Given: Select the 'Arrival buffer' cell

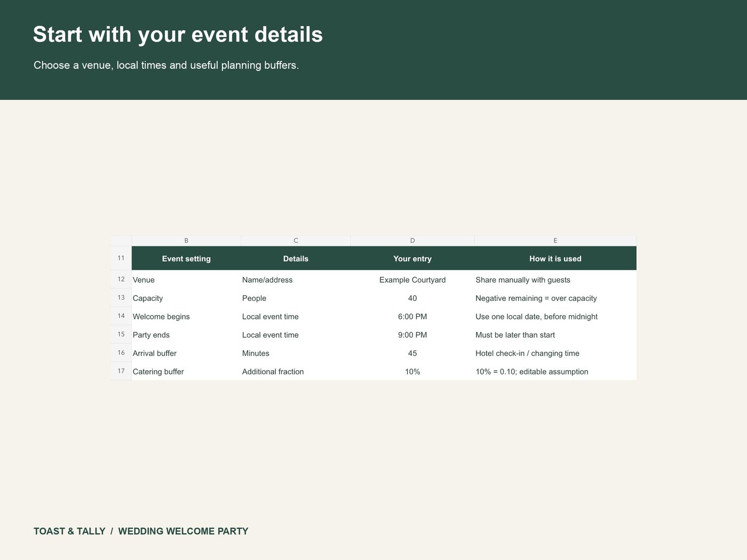Looking at the screenshot, I should [186, 353].
